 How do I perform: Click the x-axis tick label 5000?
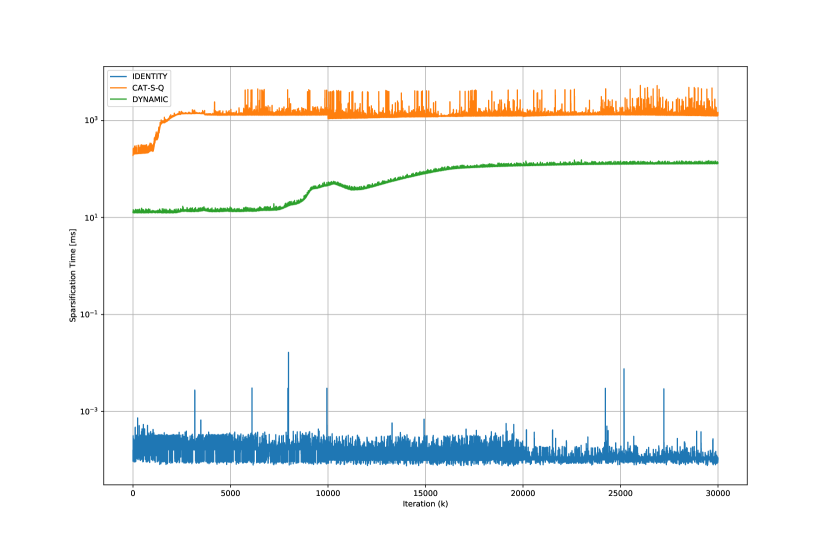[230, 493]
